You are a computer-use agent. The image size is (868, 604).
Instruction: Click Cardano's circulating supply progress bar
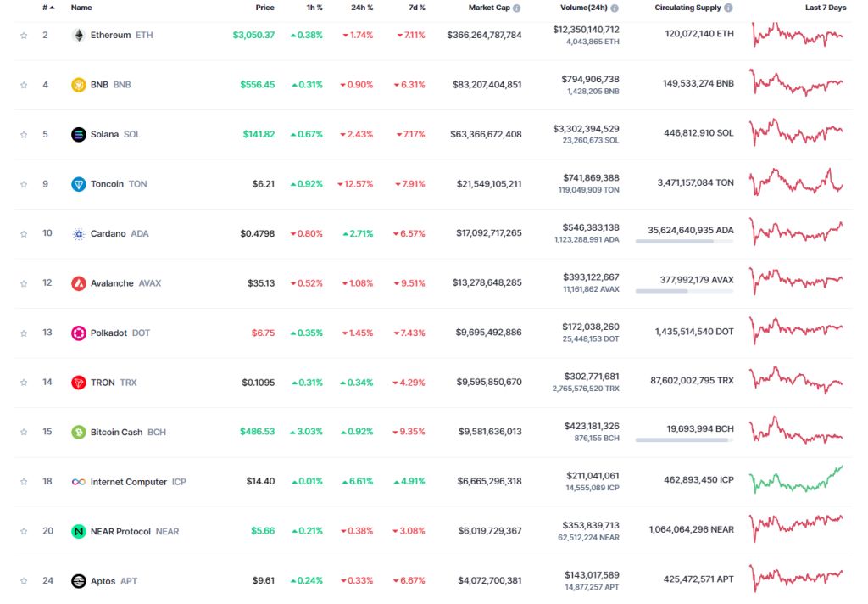coord(683,243)
